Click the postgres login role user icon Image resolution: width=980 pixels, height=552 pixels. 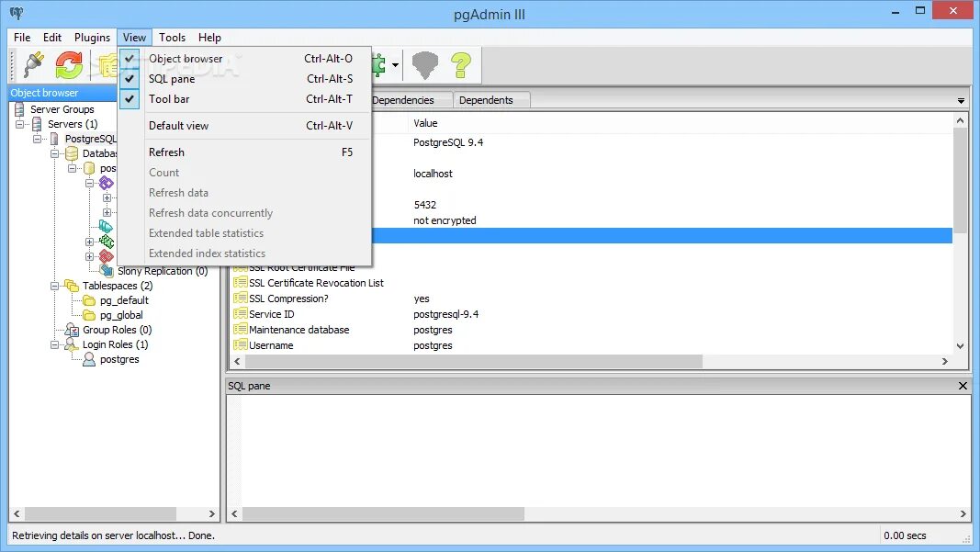tap(89, 359)
